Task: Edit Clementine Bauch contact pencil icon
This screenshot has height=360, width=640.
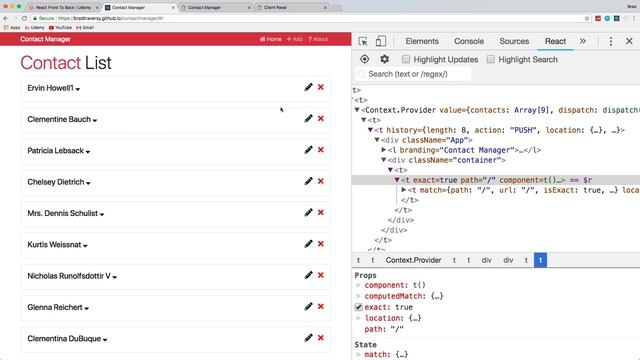Action: click(x=308, y=118)
